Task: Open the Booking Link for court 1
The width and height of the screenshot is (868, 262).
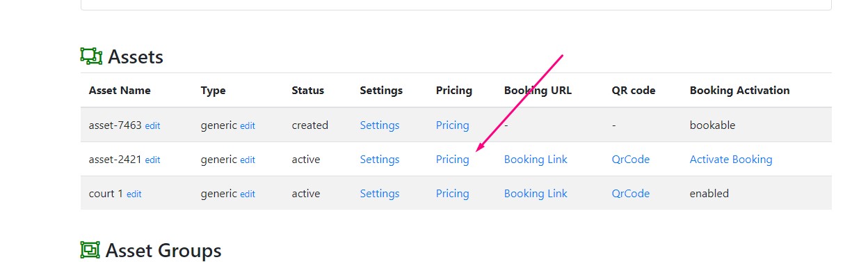Action: pos(536,194)
